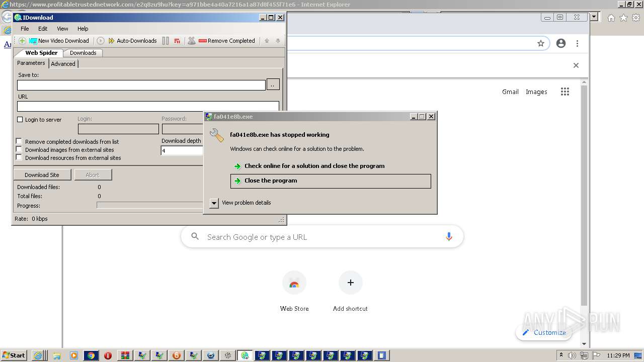Click the Customize button in Chrome
The height and width of the screenshot is (362, 644).
click(544, 332)
